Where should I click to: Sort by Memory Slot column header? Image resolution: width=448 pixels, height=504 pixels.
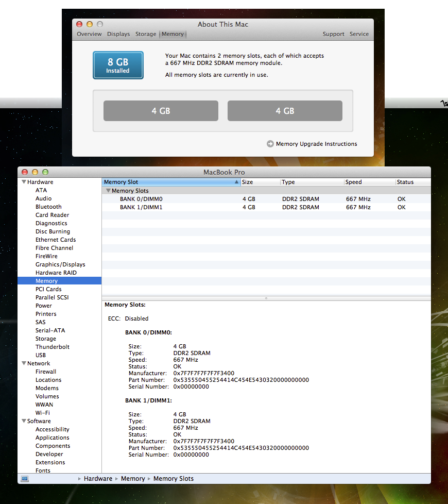click(x=171, y=182)
